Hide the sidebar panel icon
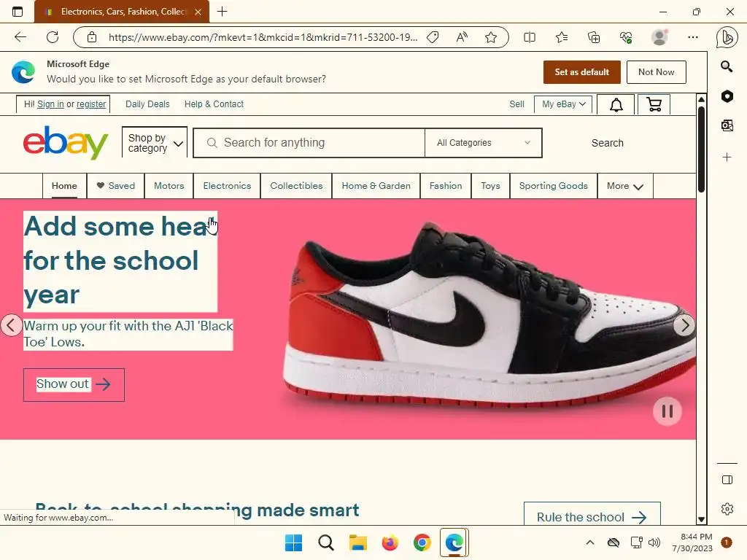Viewport: 747px width, 560px height. point(727,480)
